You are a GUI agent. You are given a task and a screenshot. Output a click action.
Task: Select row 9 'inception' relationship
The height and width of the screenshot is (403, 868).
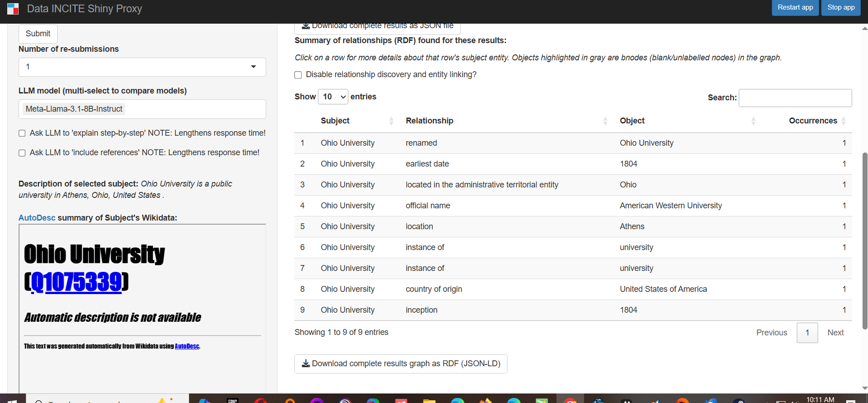point(573,310)
